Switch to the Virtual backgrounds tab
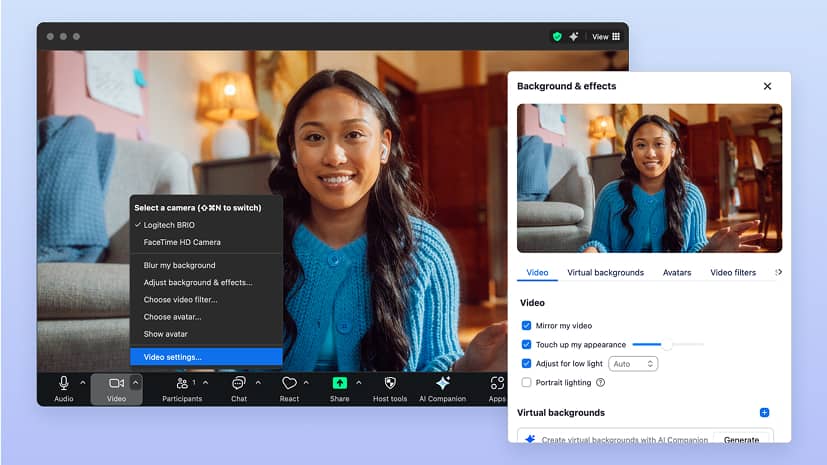 [x=605, y=272]
